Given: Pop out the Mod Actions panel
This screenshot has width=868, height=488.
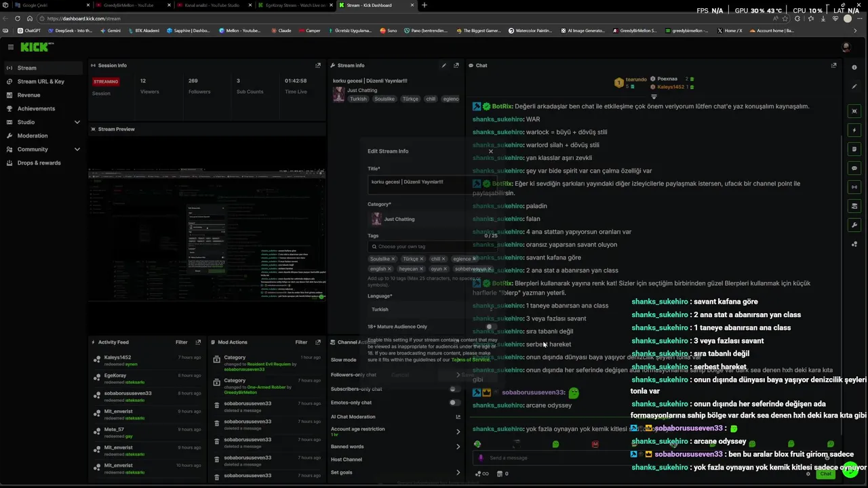Looking at the screenshot, I should [x=318, y=342].
